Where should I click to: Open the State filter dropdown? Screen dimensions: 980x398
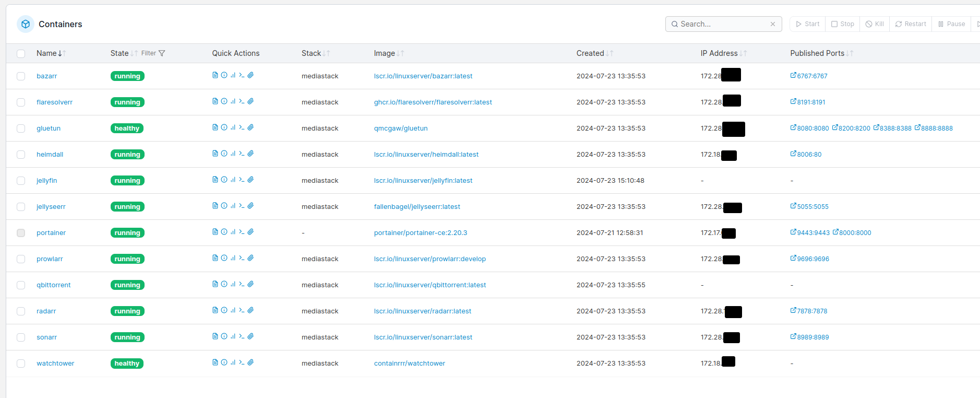(x=153, y=53)
